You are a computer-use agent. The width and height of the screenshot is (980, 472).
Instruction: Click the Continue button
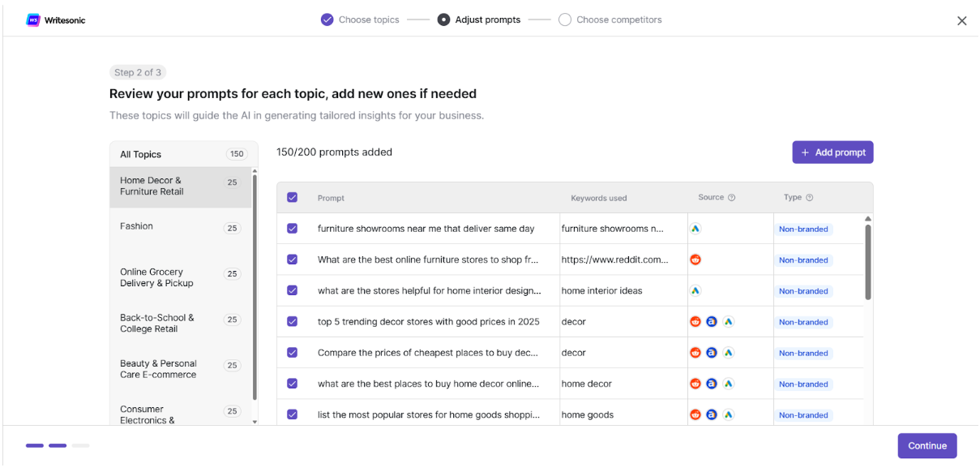coord(927,446)
